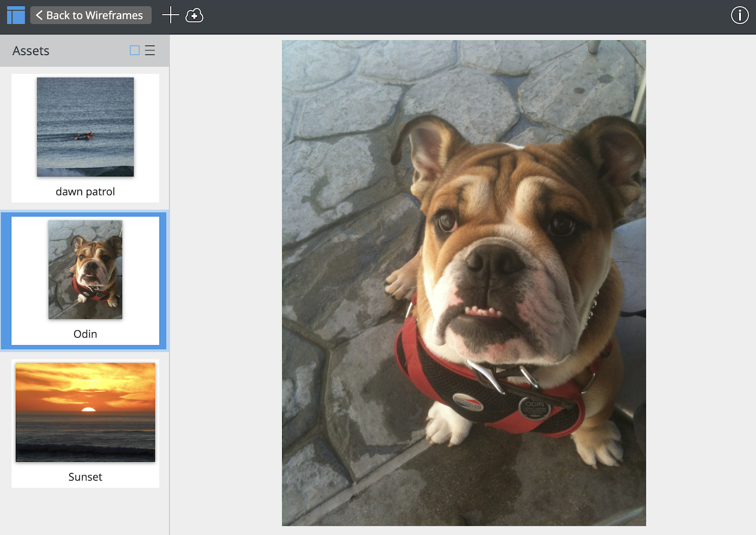Select the dawn patrol surfing thumbnail

85,127
